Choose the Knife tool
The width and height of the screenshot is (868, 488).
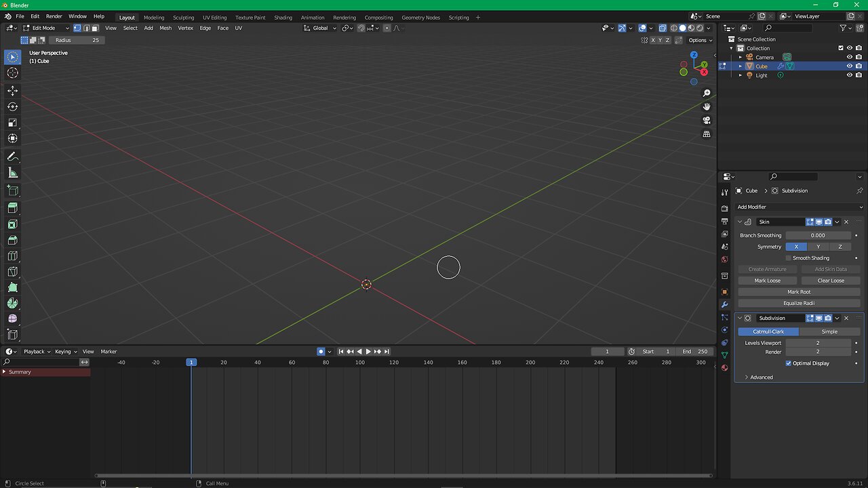tap(12, 272)
